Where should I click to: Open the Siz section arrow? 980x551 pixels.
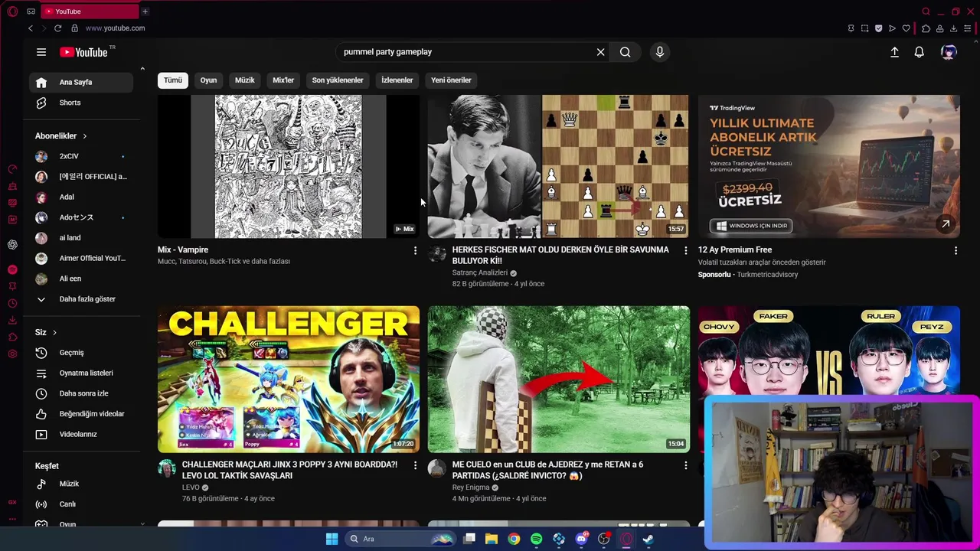coord(54,332)
